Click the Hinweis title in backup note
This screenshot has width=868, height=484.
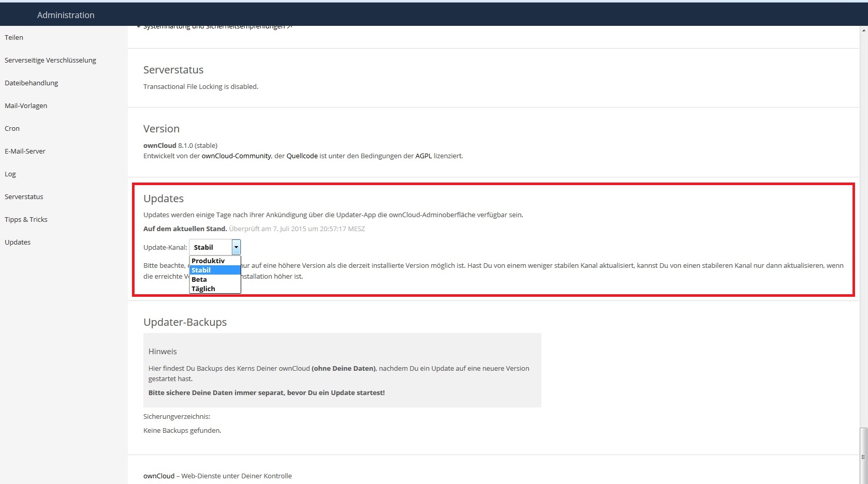click(163, 352)
